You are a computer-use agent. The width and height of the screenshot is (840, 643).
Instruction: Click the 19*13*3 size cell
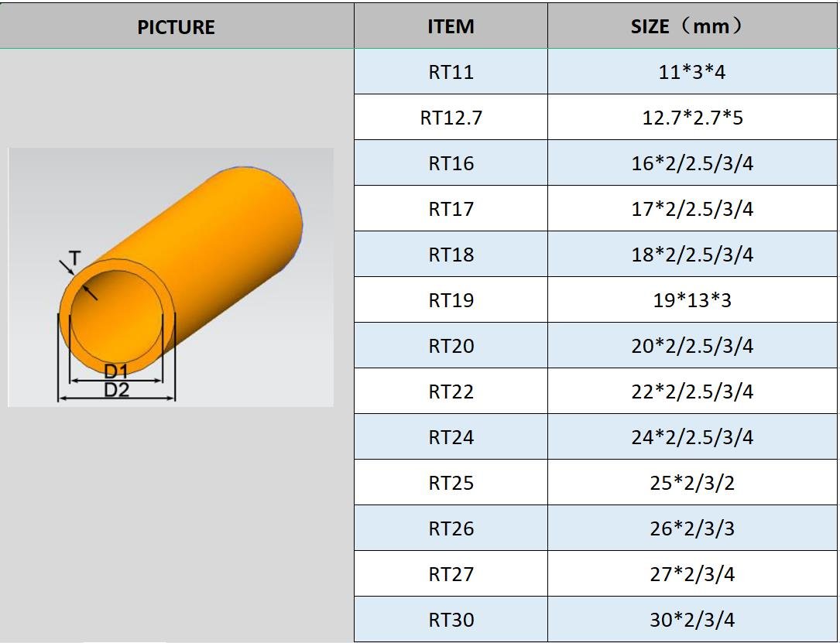tap(692, 300)
